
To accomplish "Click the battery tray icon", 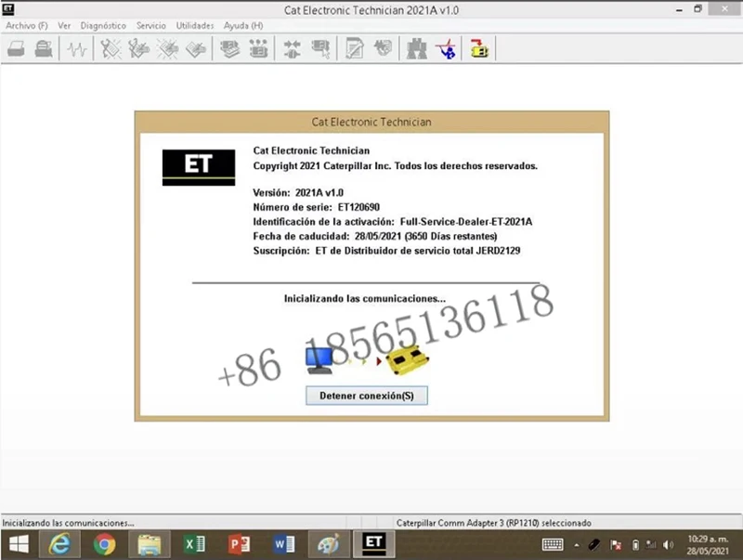I will (635, 545).
